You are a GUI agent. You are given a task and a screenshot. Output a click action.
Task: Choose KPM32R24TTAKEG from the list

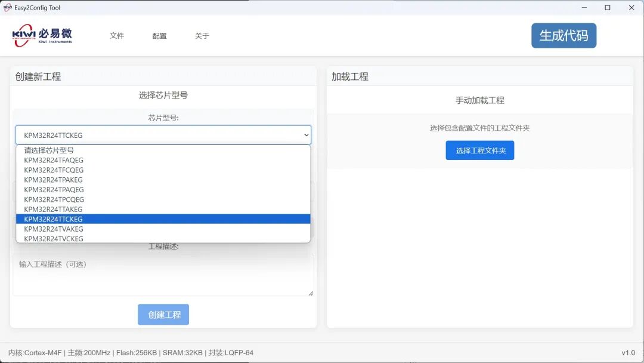[163, 209]
